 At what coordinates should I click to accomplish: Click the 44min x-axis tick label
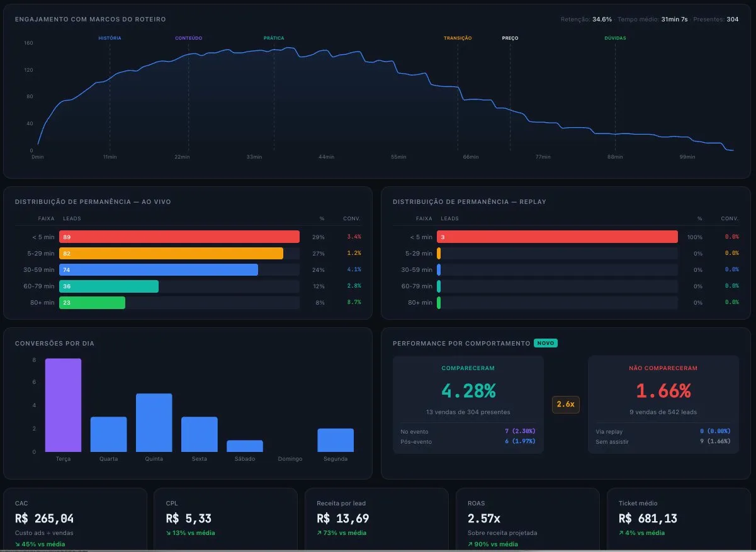click(326, 157)
